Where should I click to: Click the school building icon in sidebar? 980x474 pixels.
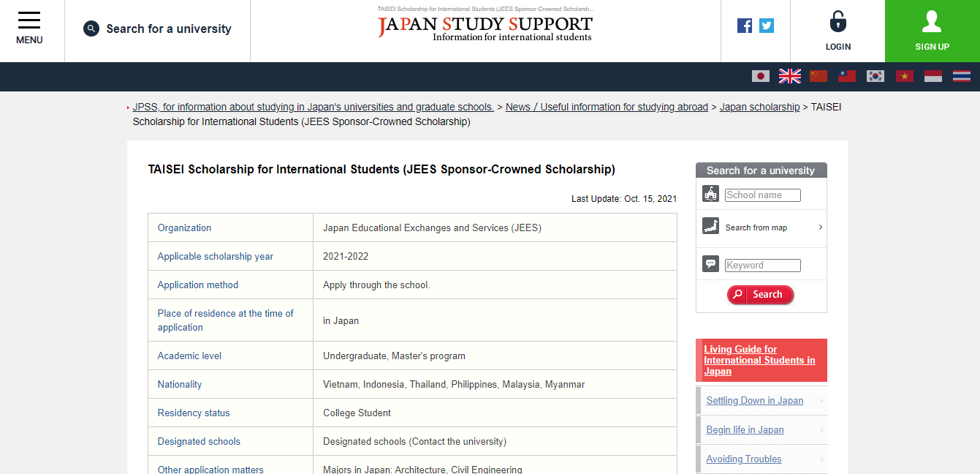710,194
